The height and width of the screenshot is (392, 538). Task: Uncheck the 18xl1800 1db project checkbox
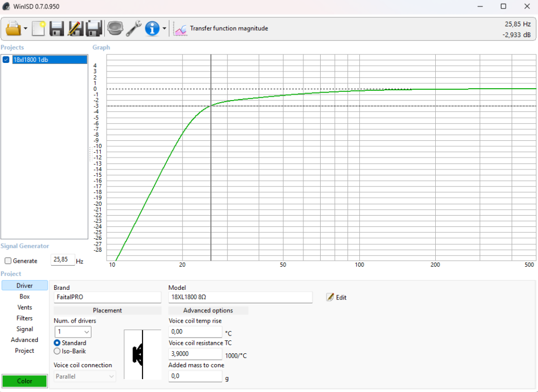[x=6, y=60]
